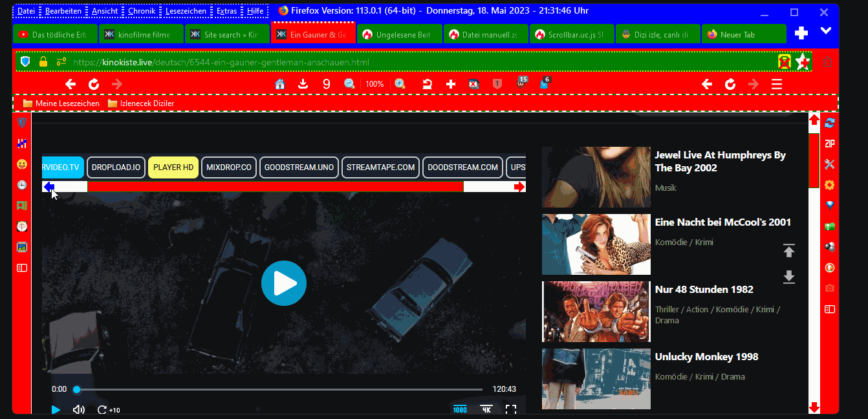Screen dimensions: 868x419
Task: Open the Chronik menu
Action: 142,11
